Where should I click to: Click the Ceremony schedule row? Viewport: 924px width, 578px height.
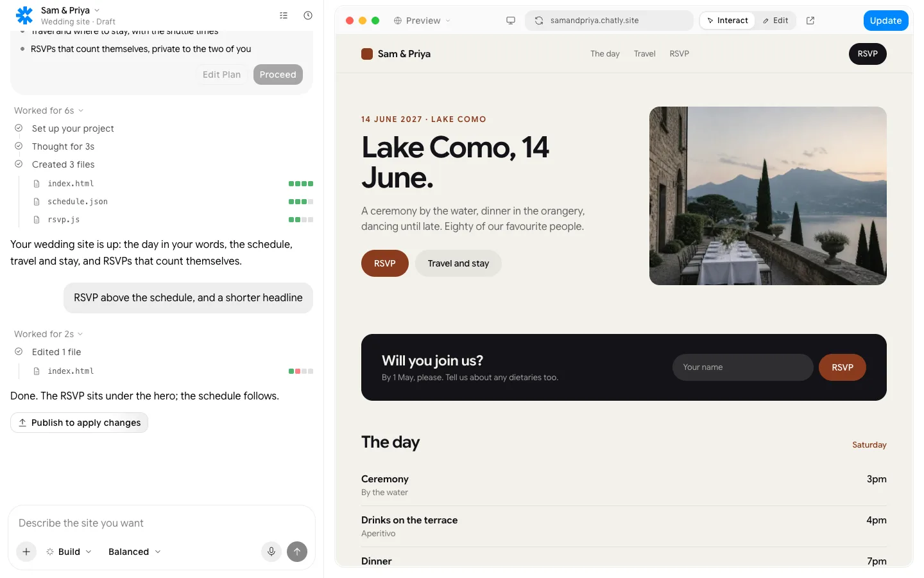(624, 485)
